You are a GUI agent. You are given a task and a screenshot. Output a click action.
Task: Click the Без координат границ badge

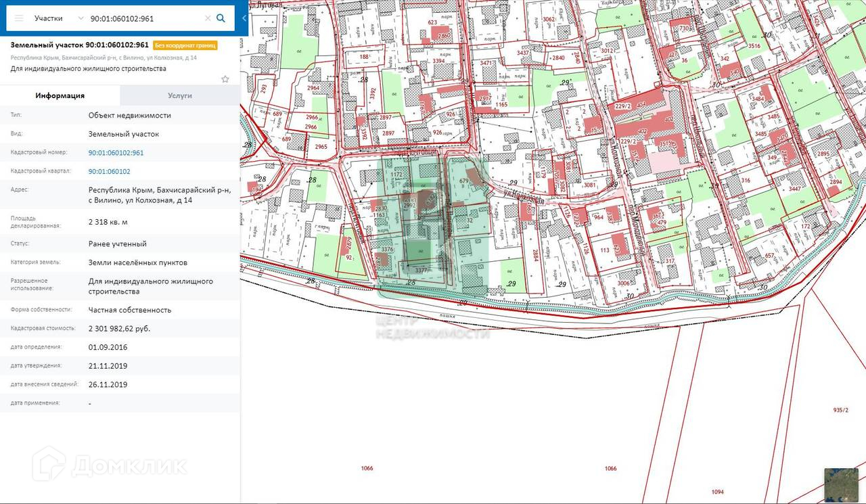tap(185, 45)
